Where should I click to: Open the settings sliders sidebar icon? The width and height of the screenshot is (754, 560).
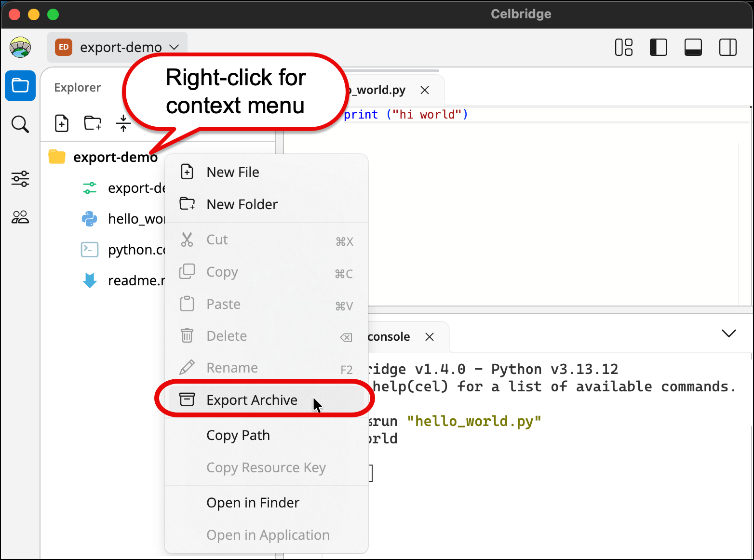(20, 179)
